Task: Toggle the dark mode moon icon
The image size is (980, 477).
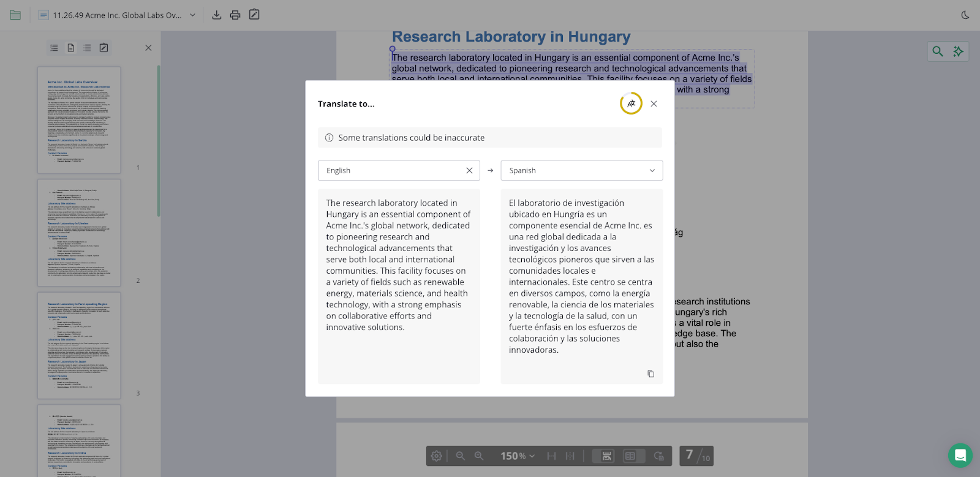Action: point(965,15)
